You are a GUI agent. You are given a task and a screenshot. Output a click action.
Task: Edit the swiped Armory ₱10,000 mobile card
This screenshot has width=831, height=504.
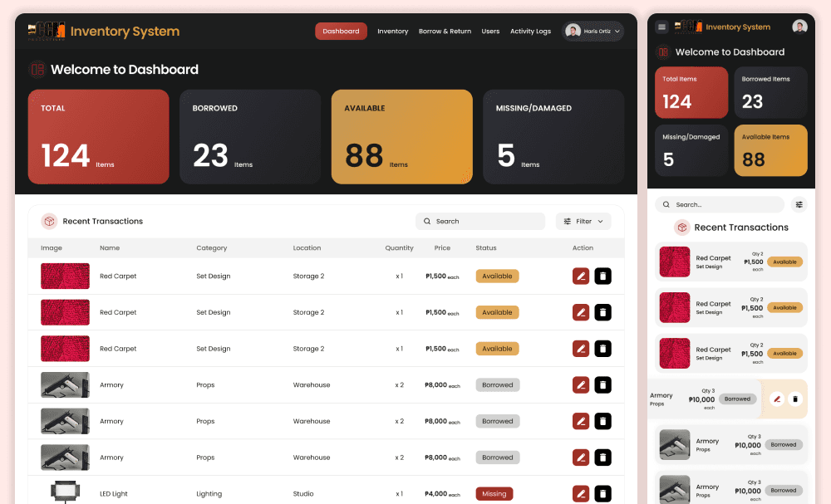pos(776,399)
